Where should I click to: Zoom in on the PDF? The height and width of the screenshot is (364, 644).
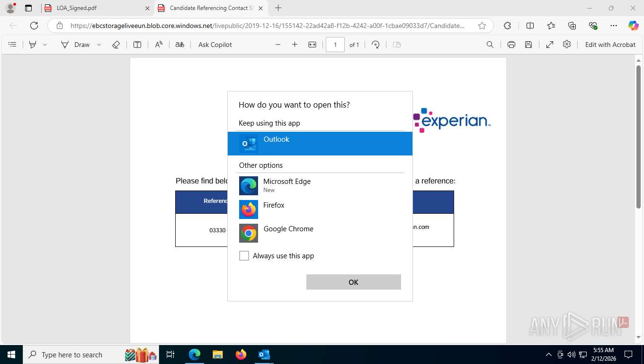[295, 45]
